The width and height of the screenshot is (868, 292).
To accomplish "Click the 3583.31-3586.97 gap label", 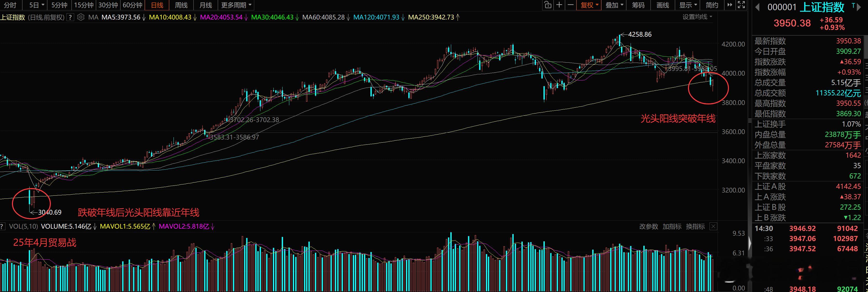I will (234, 137).
